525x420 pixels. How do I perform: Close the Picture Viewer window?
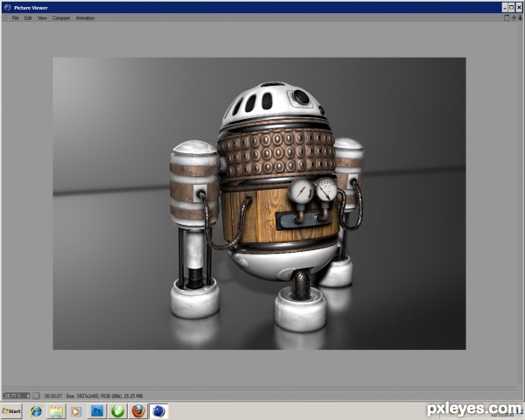[x=519, y=7]
